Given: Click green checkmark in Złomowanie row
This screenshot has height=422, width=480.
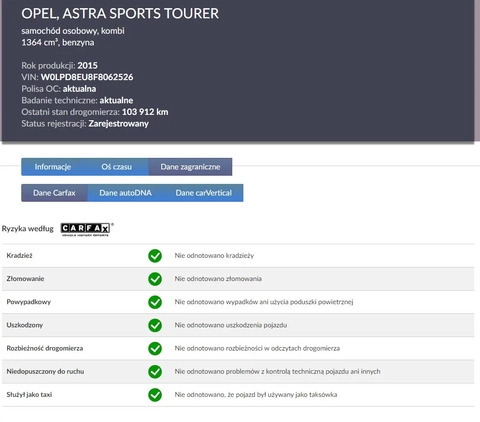Looking at the screenshot, I should coord(155,279).
